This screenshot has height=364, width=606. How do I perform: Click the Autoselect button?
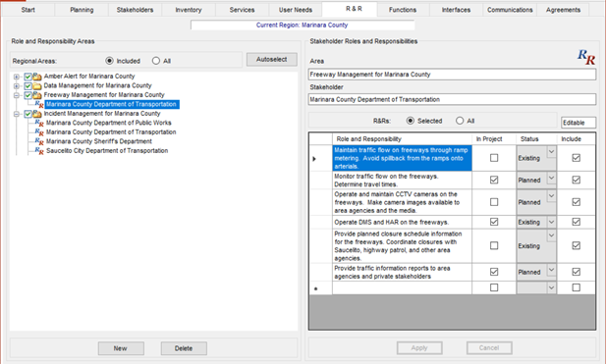[x=272, y=60]
